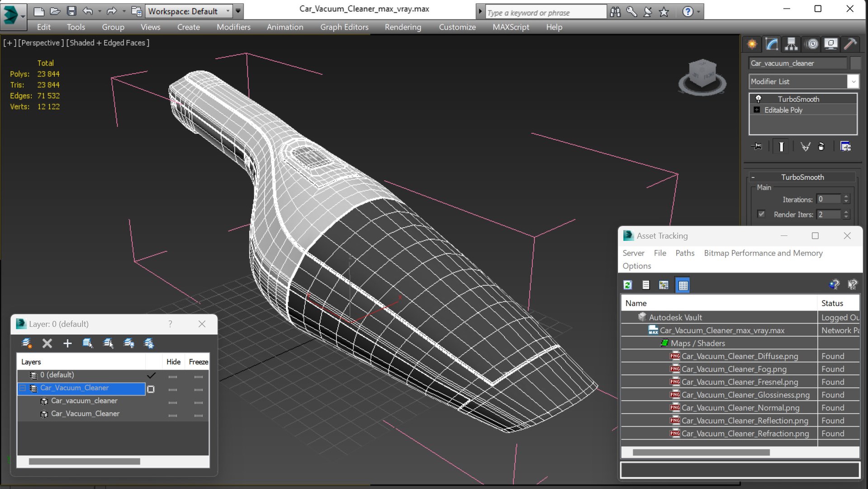
Task: Toggle Hide for Car_Vacuum_Cleaner layer row
Action: 173,389
